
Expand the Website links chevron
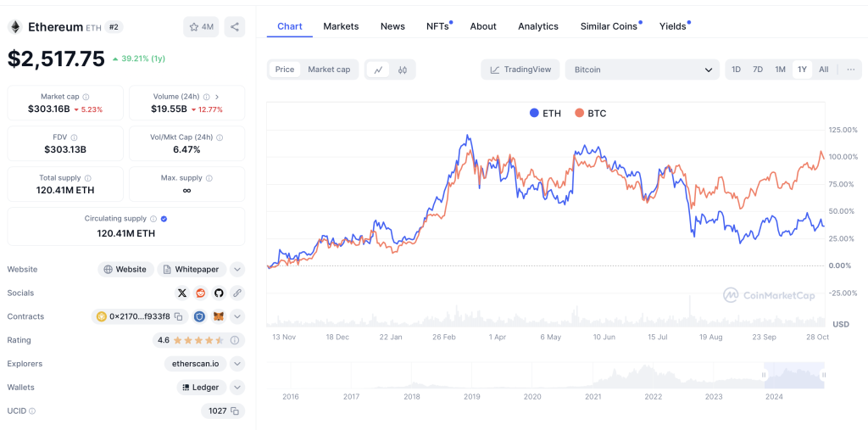237,270
